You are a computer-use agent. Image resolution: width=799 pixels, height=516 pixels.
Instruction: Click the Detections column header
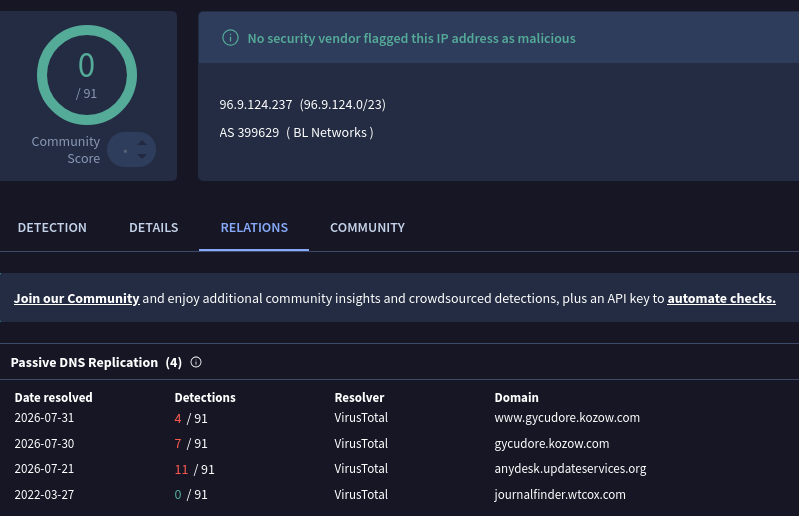(x=205, y=397)
